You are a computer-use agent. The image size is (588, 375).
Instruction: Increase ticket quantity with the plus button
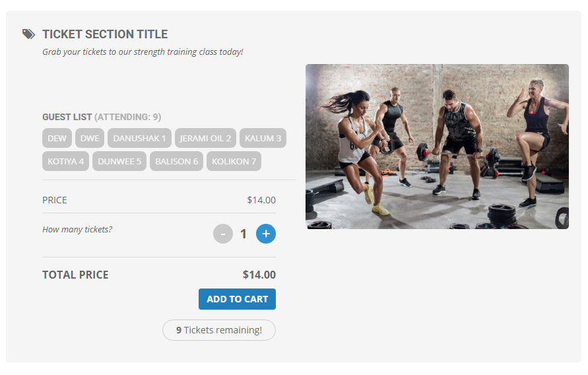(x=266, y=234)
